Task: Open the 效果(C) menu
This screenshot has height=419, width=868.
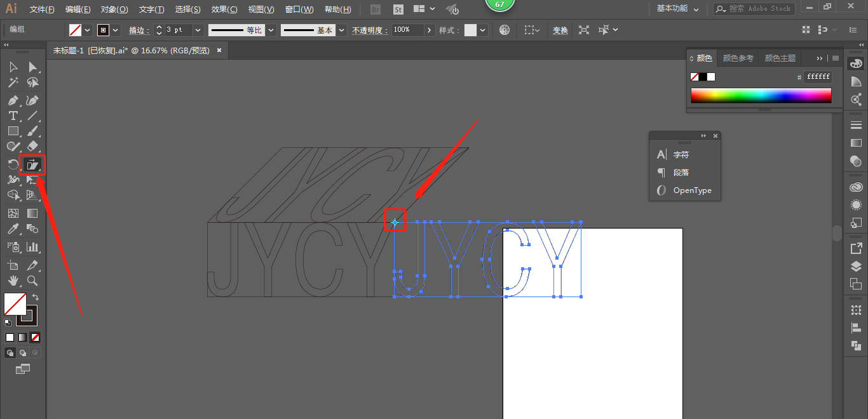Action: point(224,10)
